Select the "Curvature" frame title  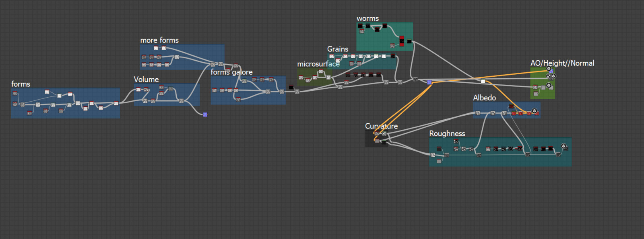[x=382, y=126]
